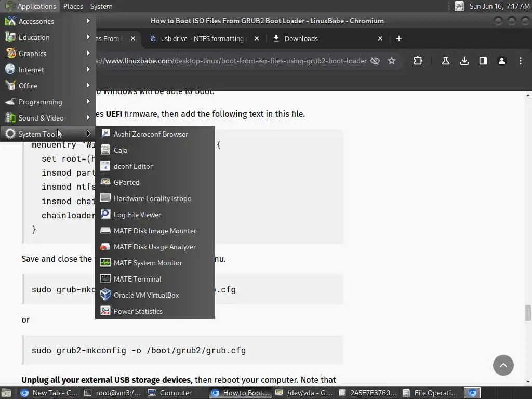Open the Applications menu

pyautogui.click(x=31, y=6)
